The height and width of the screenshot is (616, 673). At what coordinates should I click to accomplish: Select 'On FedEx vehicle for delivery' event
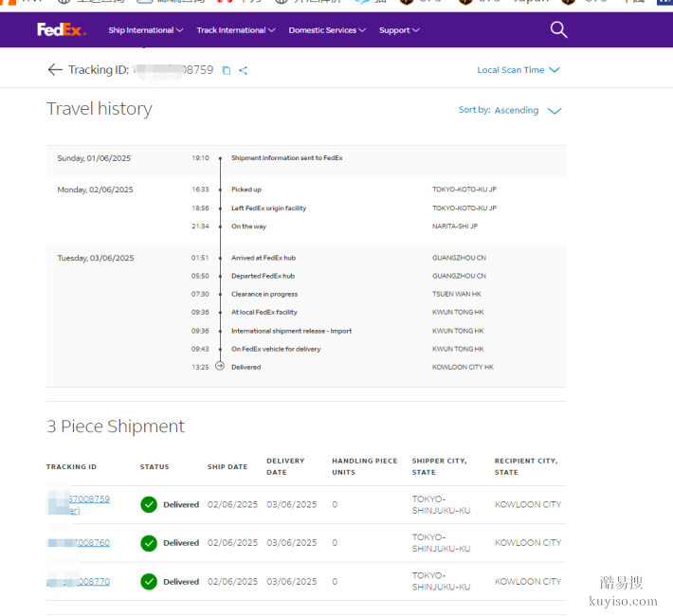pos(276,349)
